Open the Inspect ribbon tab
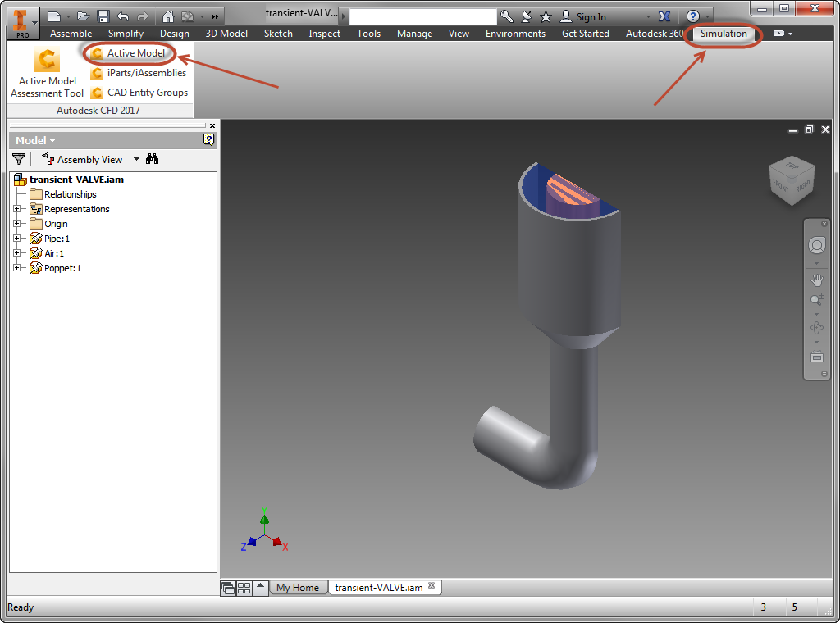Viewport: 840px width, 623px height. 324,33
